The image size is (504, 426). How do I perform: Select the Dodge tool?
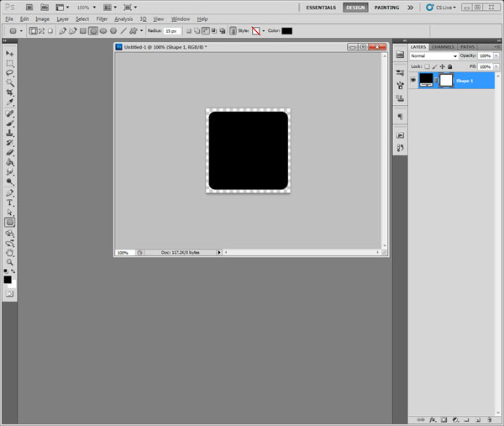(9, 181)
